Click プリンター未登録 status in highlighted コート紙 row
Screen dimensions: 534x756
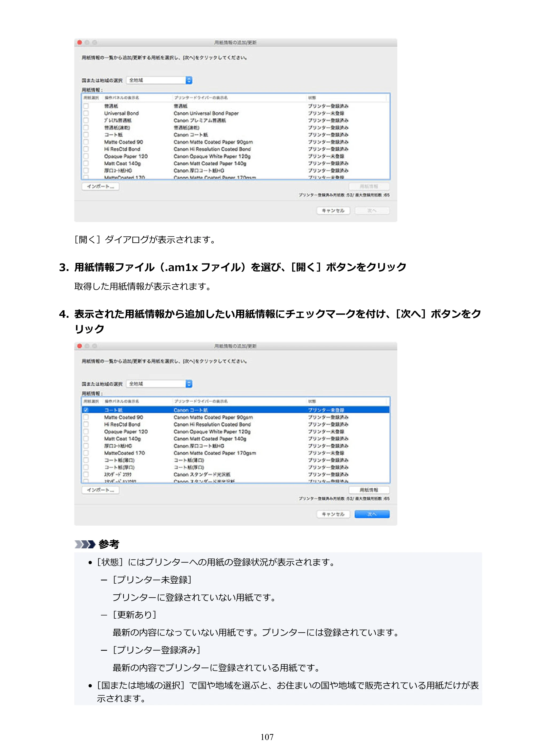(326, 410)
